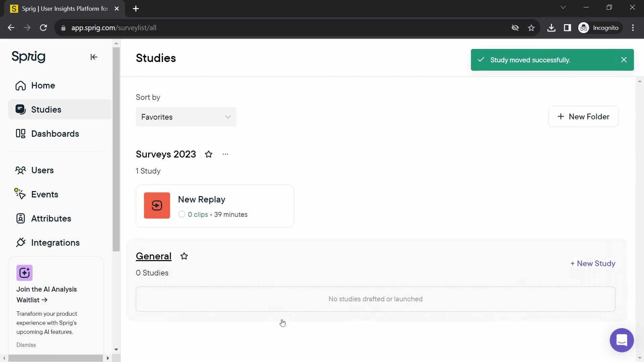Open the Users section
The width and height of the screenshot is (644, 362).
click(43, 170)
